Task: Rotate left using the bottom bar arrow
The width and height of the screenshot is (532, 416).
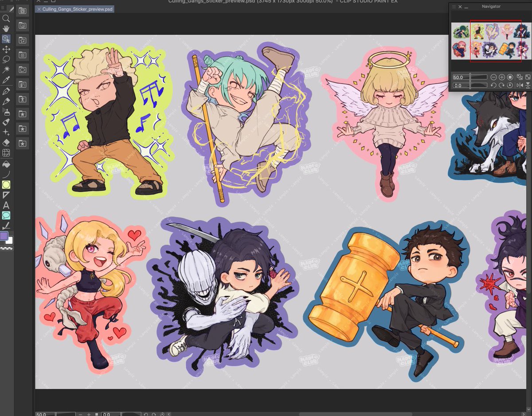Action: pyautogui.click(x=146, y=414)
